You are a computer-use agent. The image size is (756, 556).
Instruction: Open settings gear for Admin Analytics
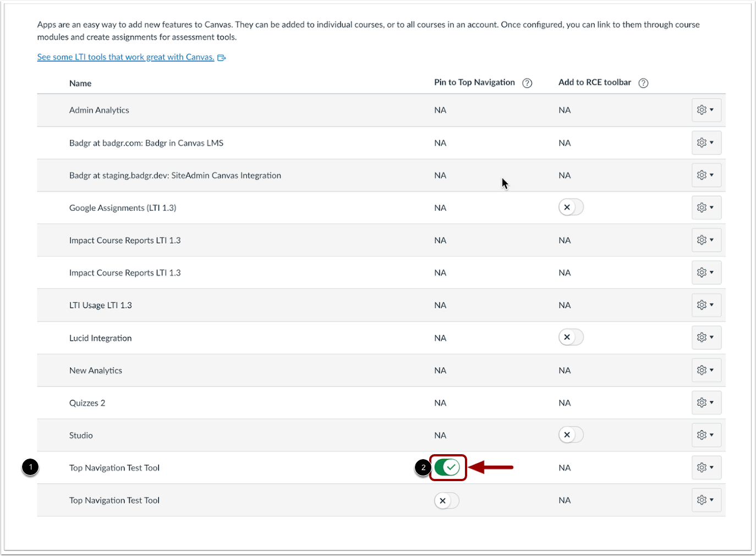[706, 110]
